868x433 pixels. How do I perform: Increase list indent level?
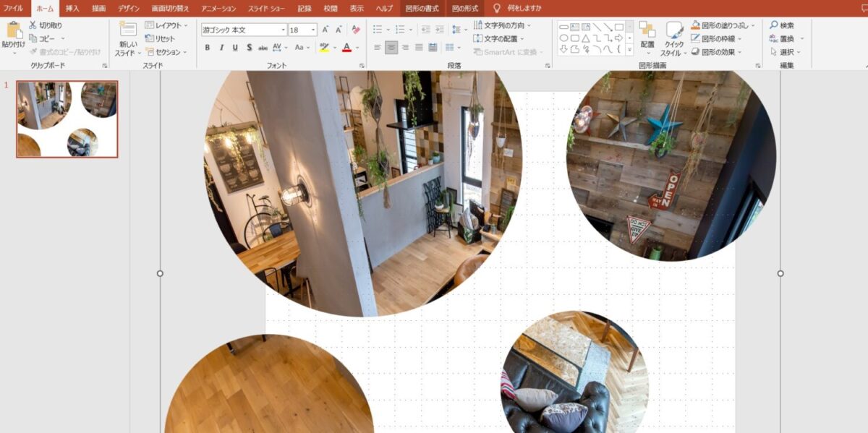(x=440, y=30)
